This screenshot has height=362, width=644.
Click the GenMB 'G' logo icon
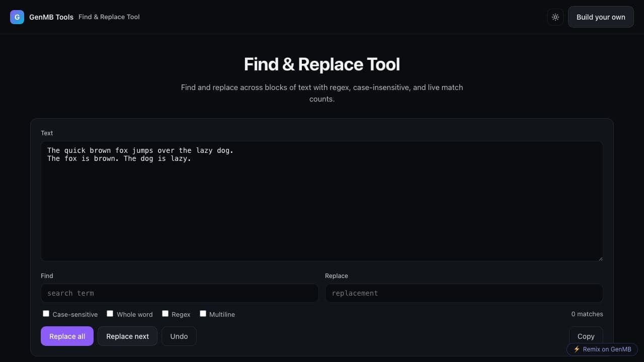coord(17,17)
